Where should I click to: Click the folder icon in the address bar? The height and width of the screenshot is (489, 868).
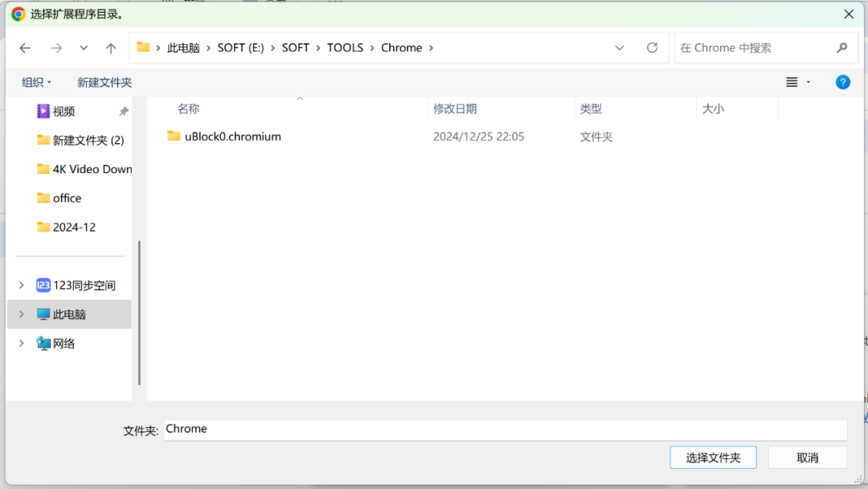pos(143,47)
